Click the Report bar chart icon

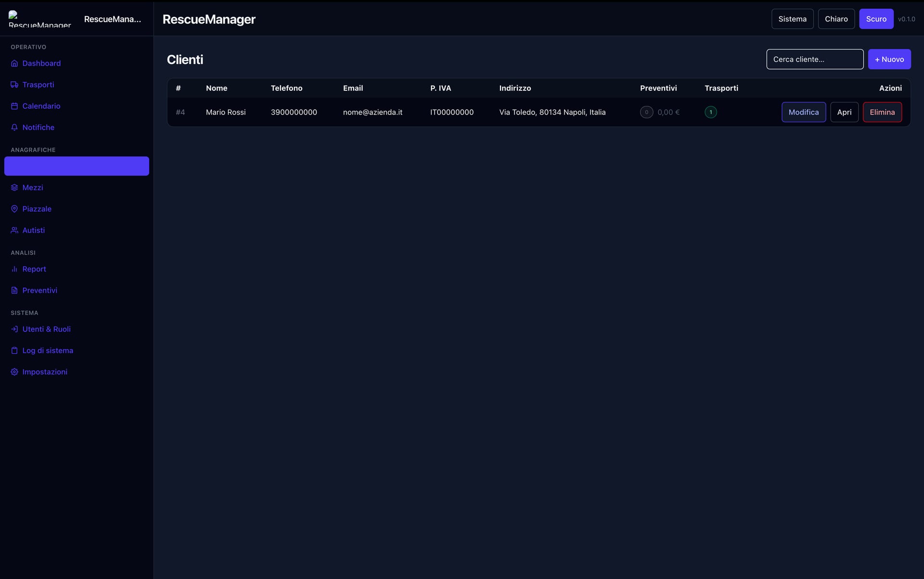click(x=14, y=269)
